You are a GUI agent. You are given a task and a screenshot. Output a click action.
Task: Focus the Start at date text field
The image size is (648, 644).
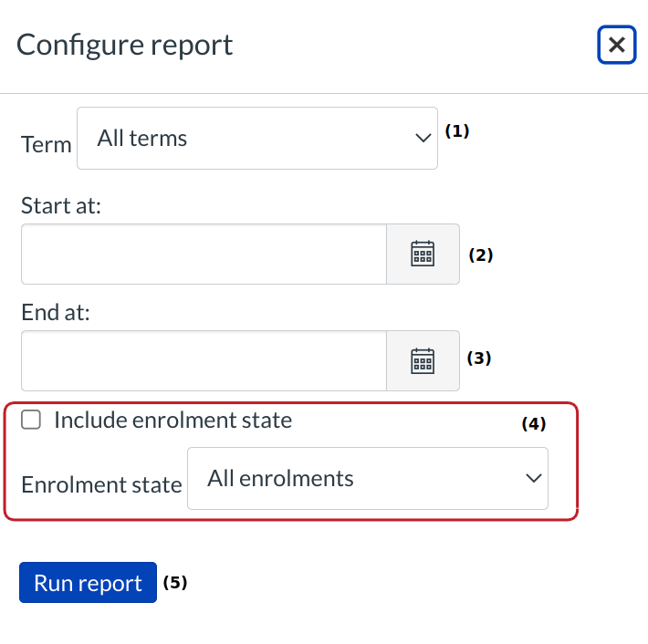click(x=204, y=254)
